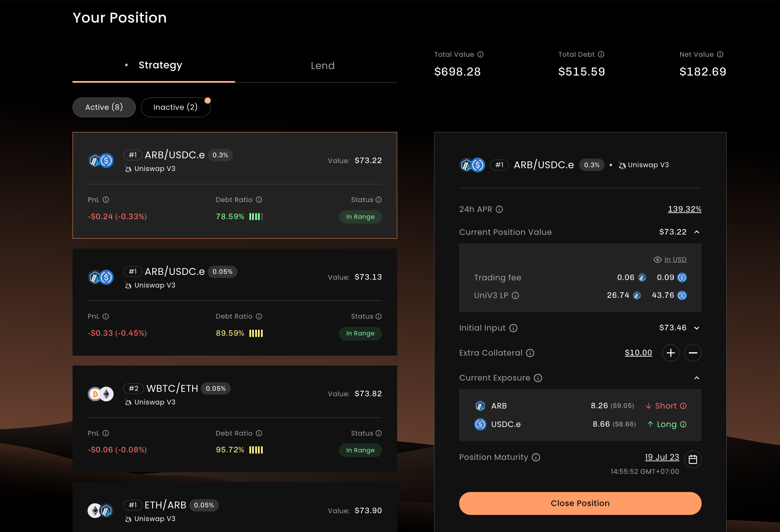Click the Extra Collateral info icon
780x532 pixels.
pyautogui.click(x=530, y=353)
